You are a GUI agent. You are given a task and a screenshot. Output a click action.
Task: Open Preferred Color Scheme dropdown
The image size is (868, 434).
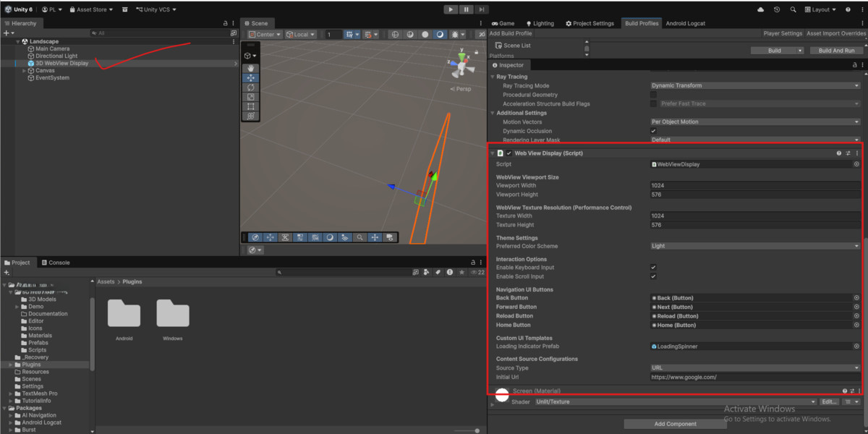point(755,246)
